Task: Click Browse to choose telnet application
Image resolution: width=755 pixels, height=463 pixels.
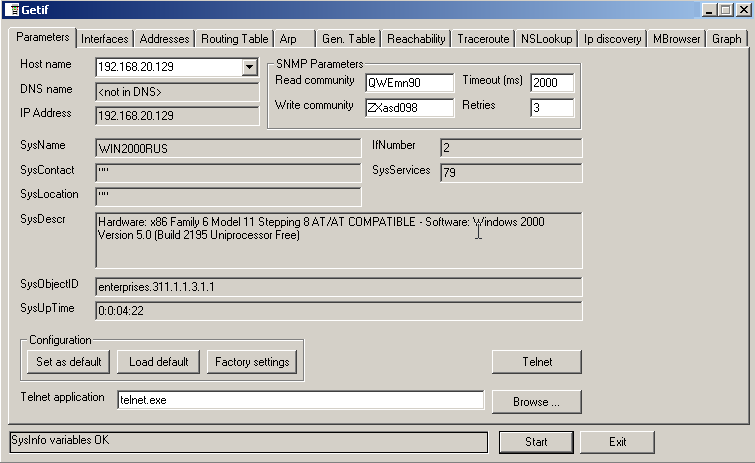Action: point(536,402)
